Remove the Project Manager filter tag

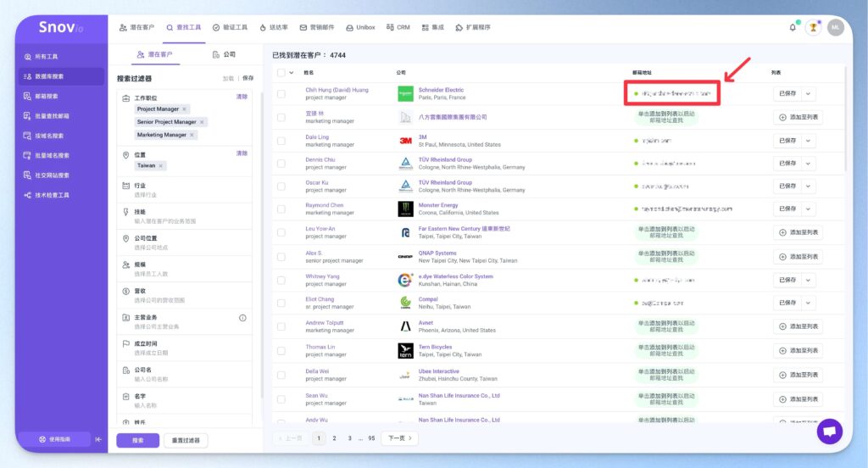pyautogui.click(x=184, y=109)
